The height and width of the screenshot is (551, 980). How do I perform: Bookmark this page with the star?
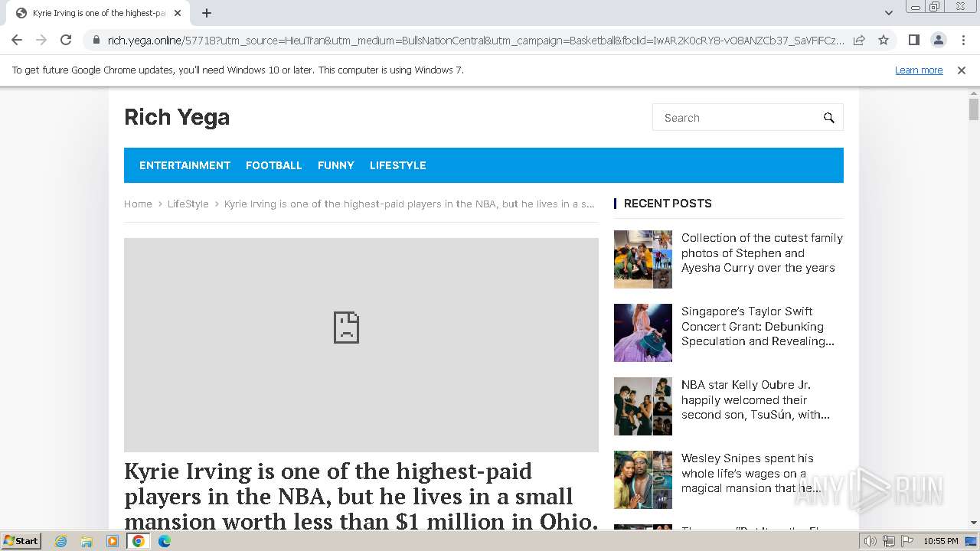point(883,41)
